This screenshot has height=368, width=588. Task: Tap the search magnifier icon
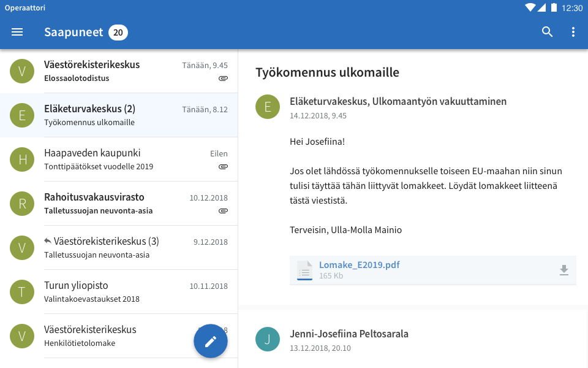[x=548, y=33]
